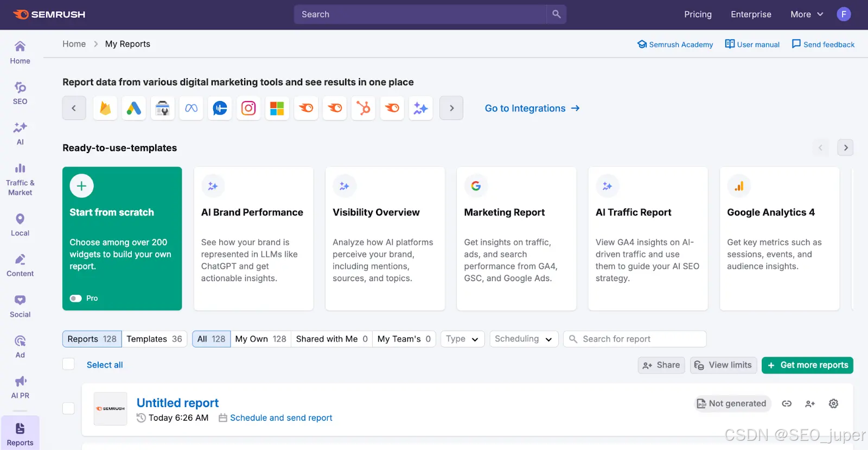Click the Get more reports button

click(807, 365)
